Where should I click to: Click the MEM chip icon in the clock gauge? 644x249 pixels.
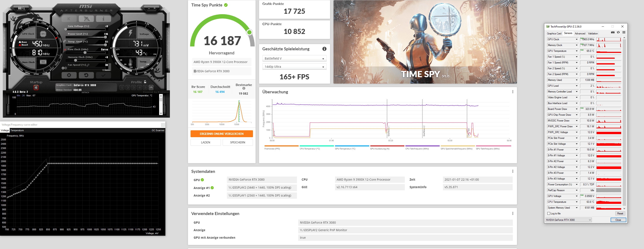point(43,62)
